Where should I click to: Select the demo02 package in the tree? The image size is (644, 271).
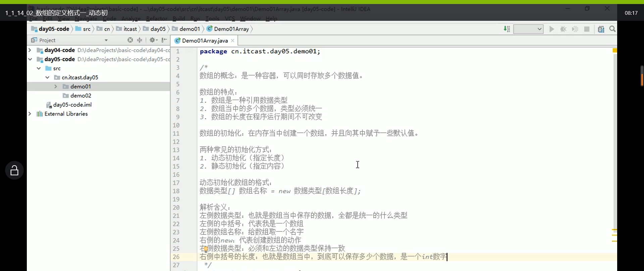point(80,95)
